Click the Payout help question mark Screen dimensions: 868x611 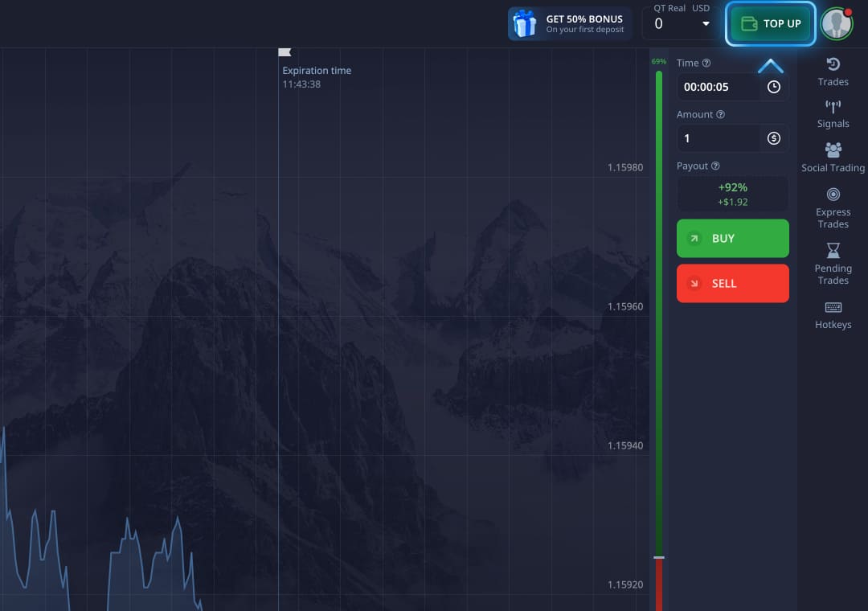pyautogui.click(x=714, y=166)
